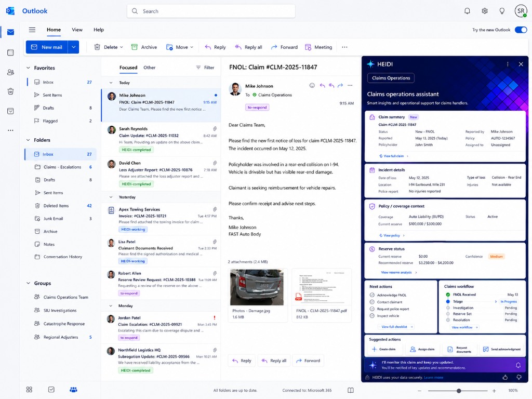Open the toolbar more options ellipsis

345,47
